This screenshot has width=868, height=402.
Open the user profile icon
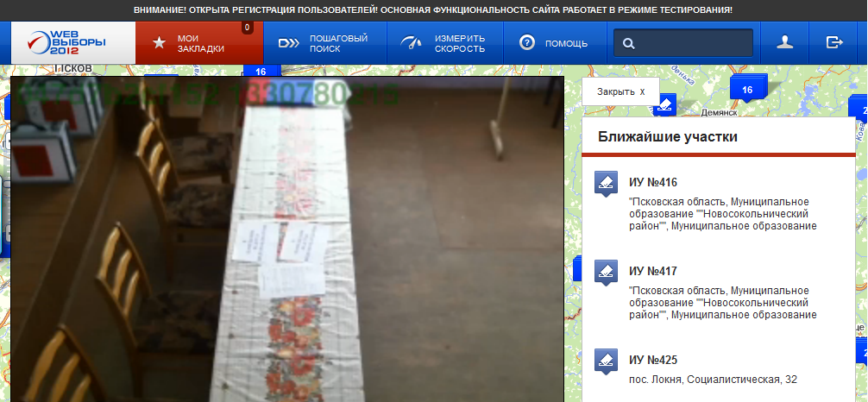(785, 43)
